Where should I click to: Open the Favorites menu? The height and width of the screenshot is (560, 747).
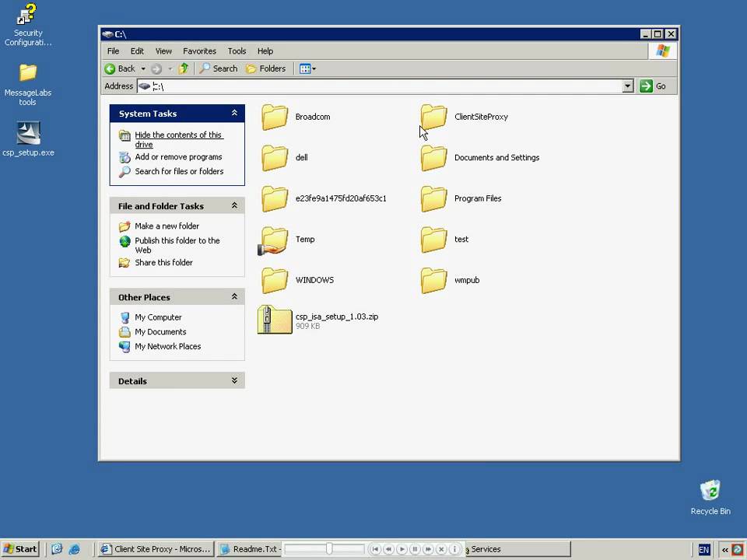pyautogui.click(x=199, y=51)
